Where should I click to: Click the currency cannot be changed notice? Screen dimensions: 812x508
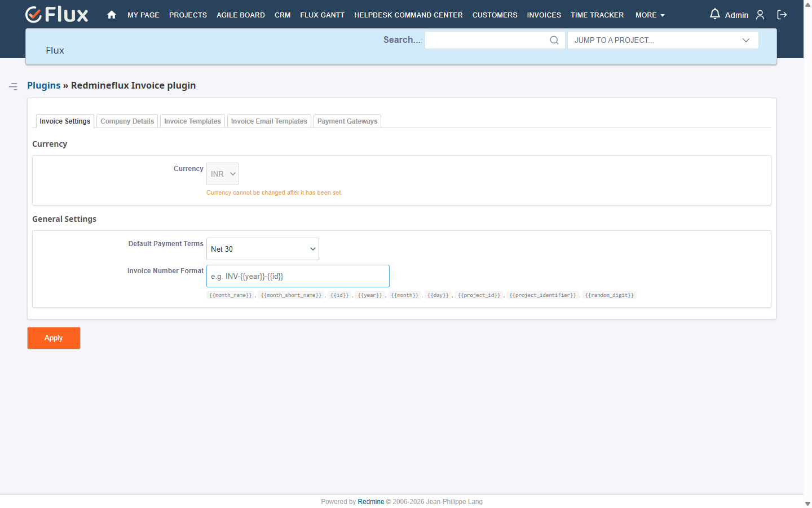[x=274, y=193]
